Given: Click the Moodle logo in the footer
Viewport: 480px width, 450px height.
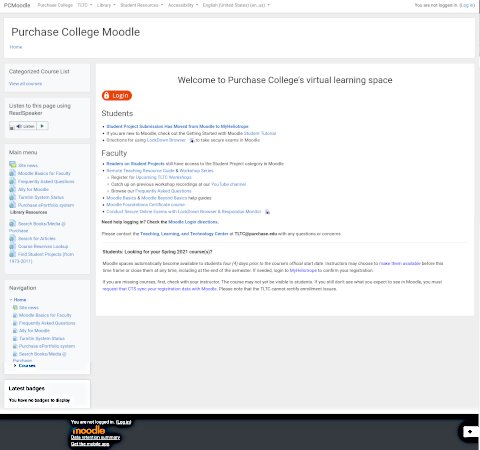Looking at the screenshot, I should pyautogui.click(x=89, y=430).
